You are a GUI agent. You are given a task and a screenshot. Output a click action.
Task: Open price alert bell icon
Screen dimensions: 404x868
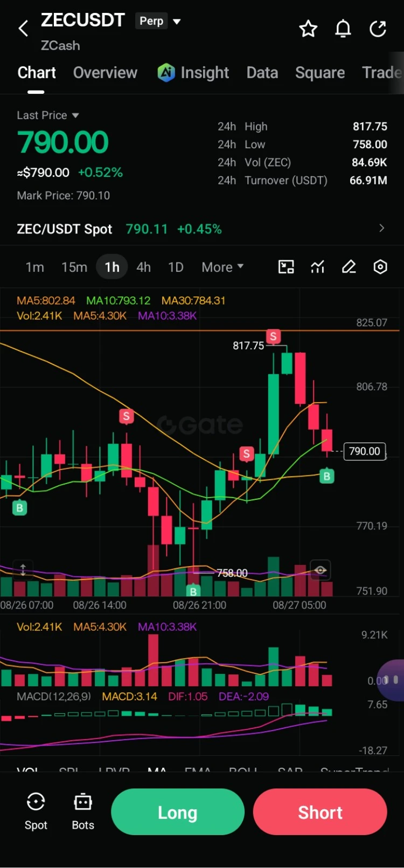tap(343, 29)
